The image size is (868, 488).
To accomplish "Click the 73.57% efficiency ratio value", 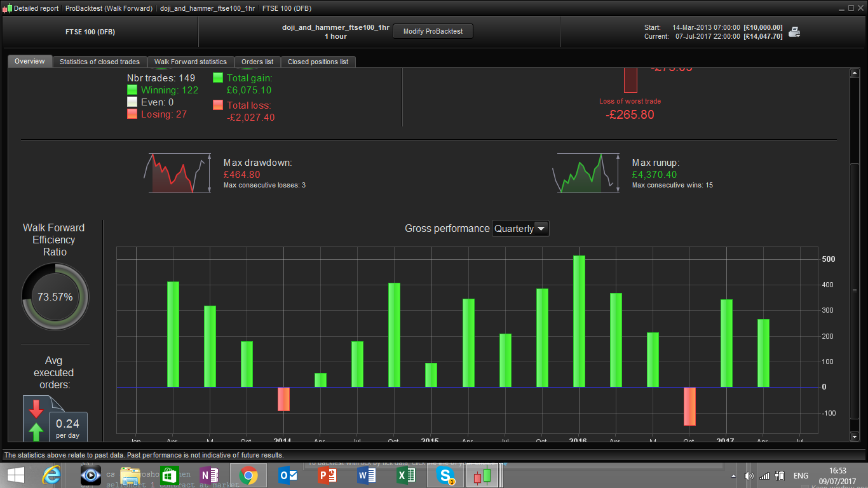I will (55, 297).
